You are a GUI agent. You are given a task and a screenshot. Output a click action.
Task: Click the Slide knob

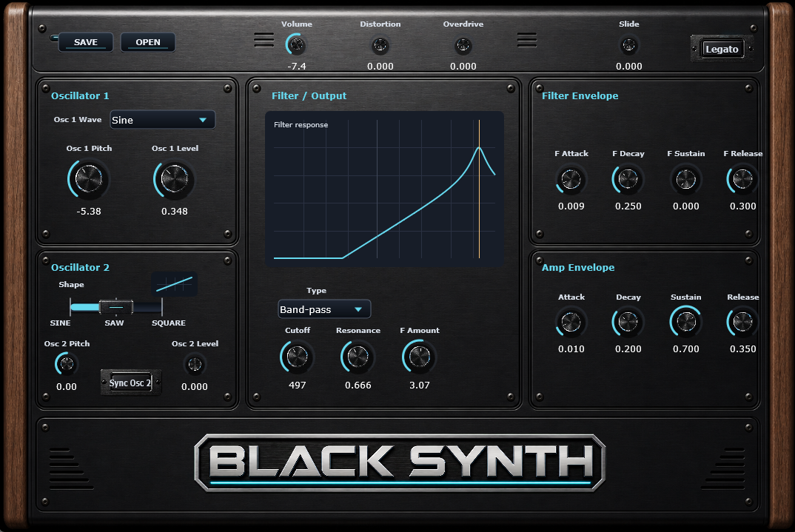(x=628, y=46)
